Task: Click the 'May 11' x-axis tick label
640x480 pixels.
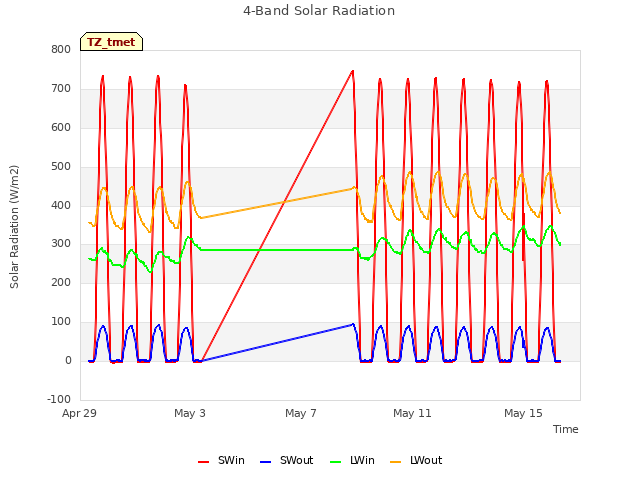Action: (412, 413)
